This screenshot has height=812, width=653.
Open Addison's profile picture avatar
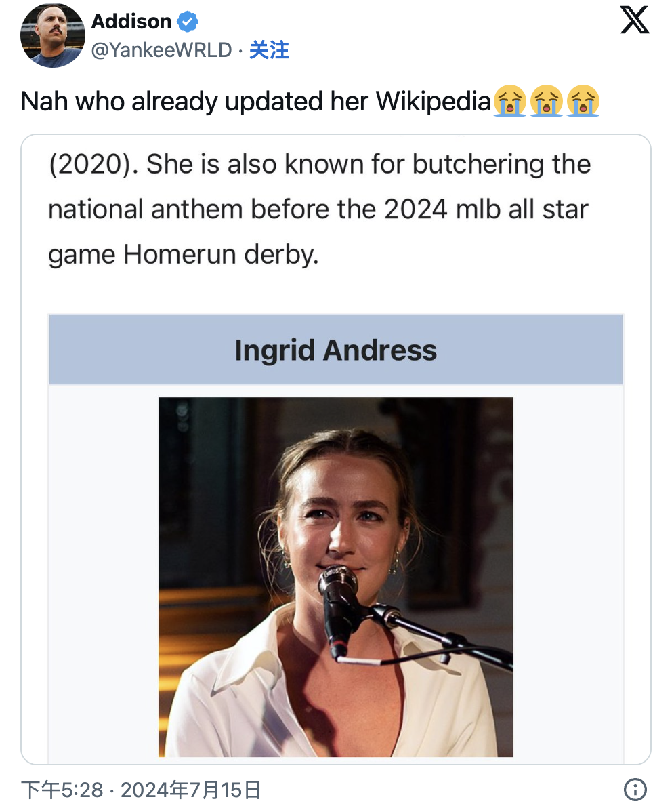tap(52, 36)
